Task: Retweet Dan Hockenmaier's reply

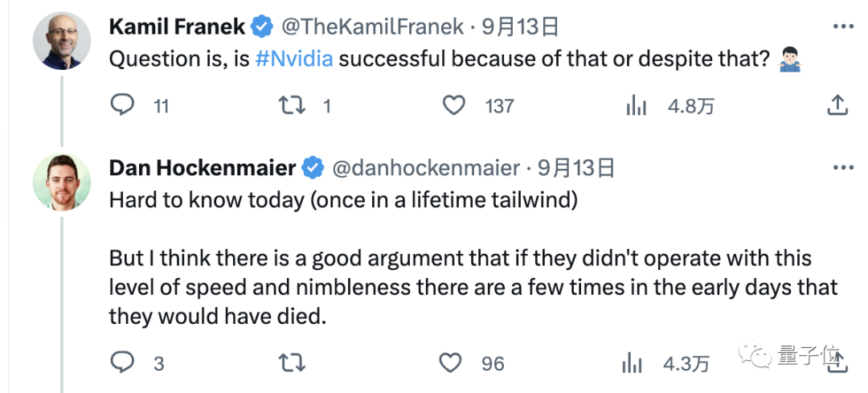Action: (292, 363)
